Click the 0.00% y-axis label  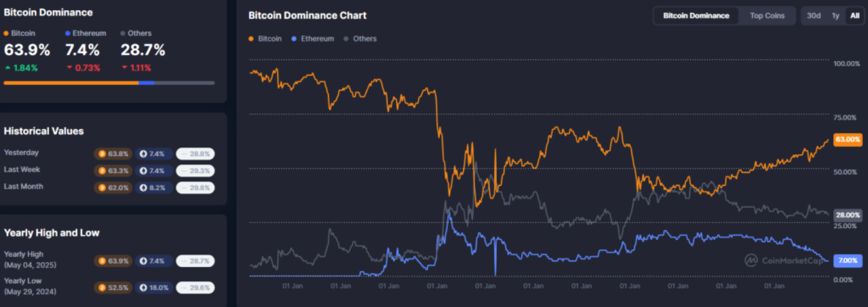(x=843, y=280)
